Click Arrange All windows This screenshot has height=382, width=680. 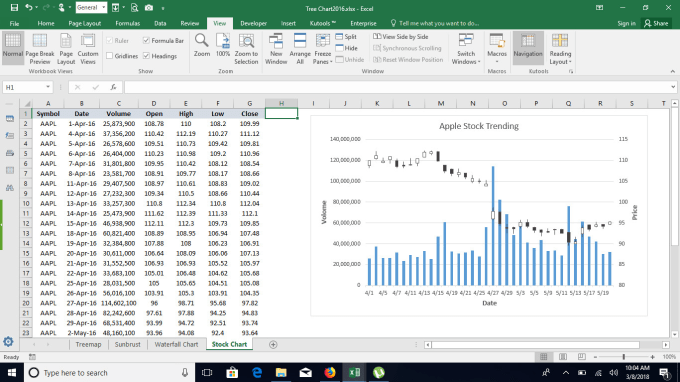coord(300,49)
